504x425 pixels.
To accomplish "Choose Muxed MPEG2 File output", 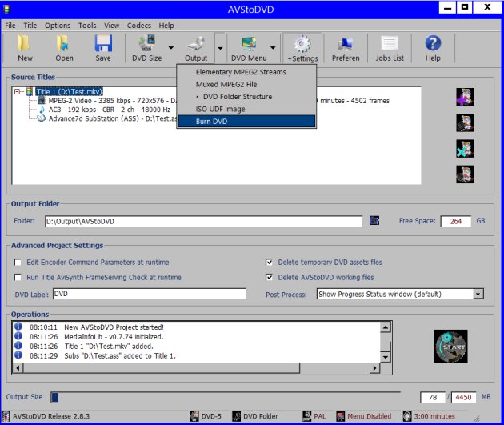I will point(246,84).
